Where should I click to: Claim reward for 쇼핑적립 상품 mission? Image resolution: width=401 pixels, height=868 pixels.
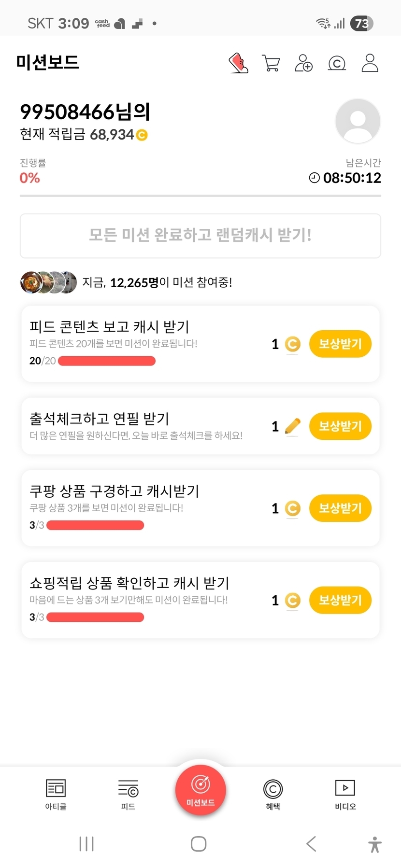click(340, 600)
